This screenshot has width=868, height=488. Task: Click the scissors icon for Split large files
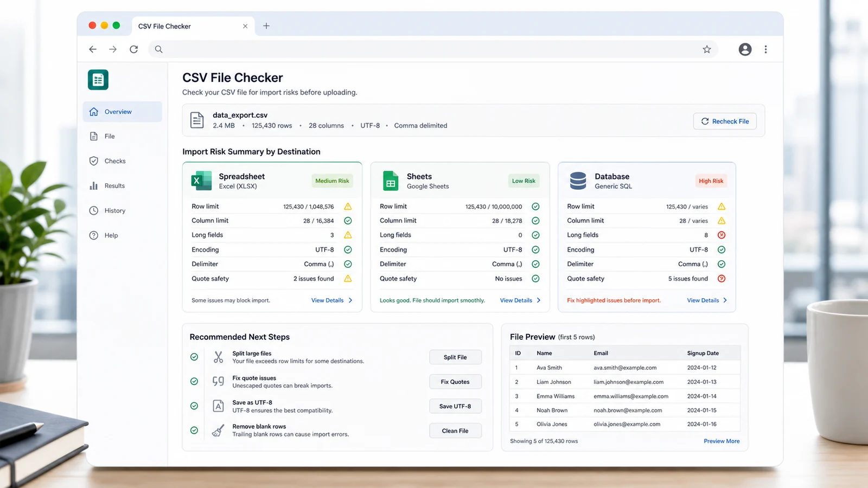pyautogui.click(x=218, y=357)
